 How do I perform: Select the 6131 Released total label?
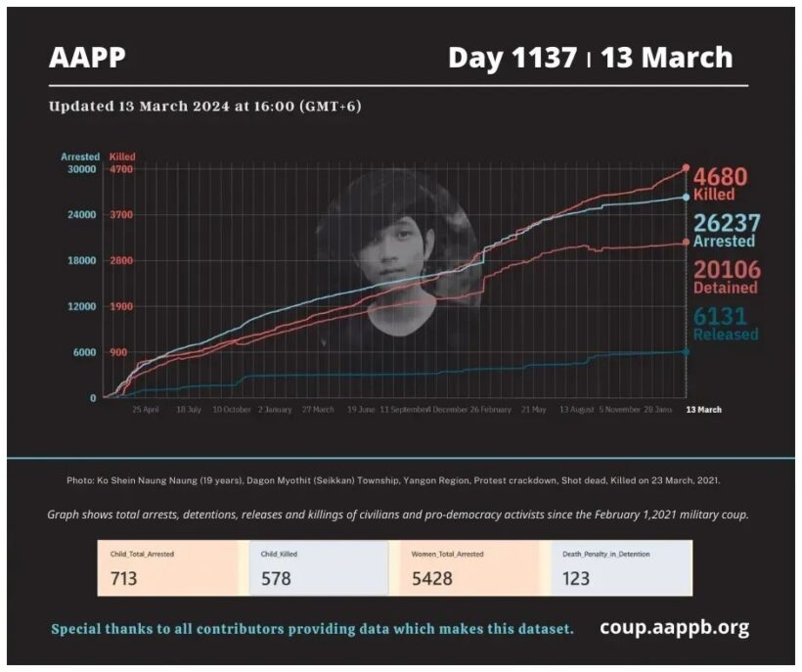pyautogui.click(x=727, y=323)
